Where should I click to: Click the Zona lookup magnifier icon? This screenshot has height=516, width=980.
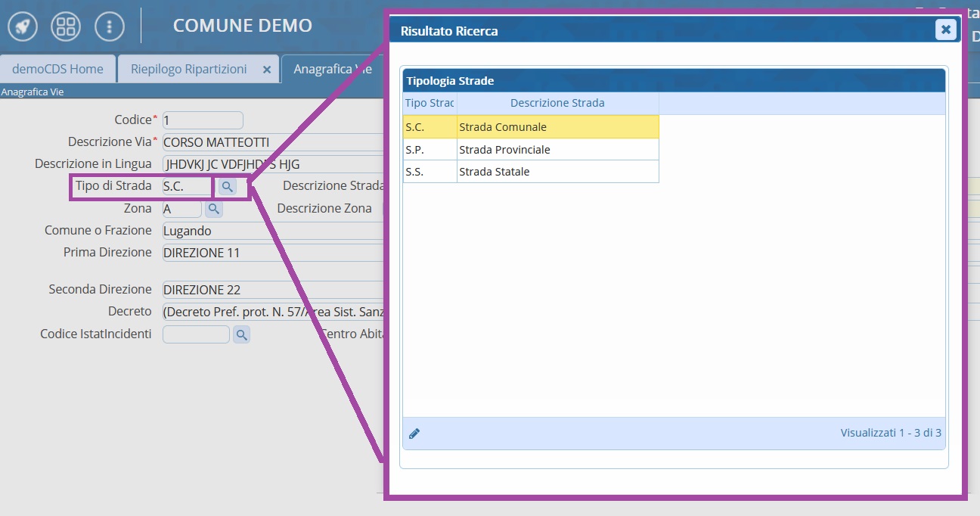coord(214,208)
